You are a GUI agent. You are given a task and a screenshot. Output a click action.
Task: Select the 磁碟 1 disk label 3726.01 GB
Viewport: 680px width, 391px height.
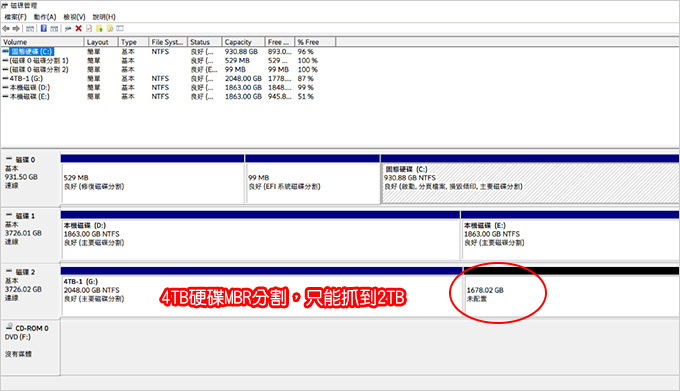pos(30,234)
